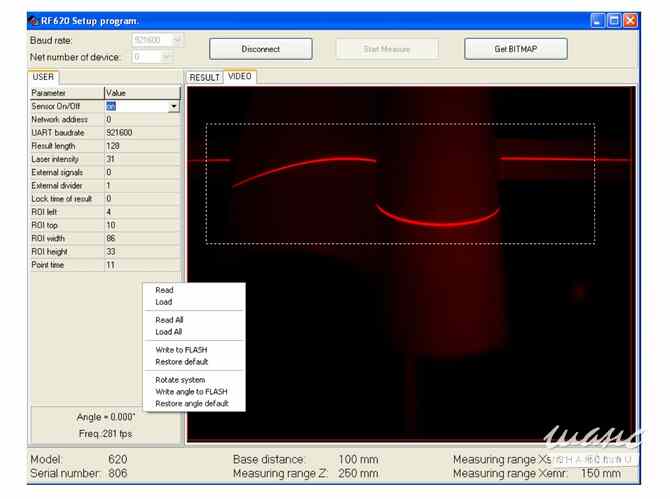Click the Laser intensity value cell

coord(142,159)
